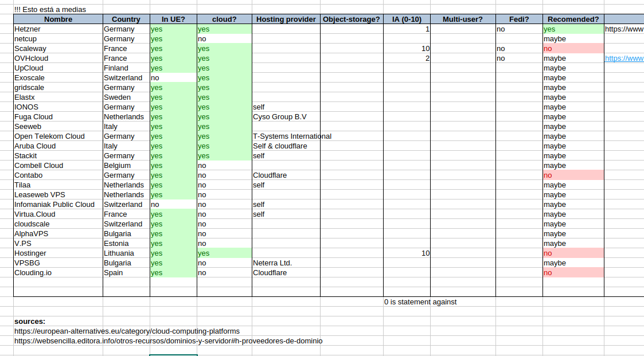Select Scaleway's IA score 10 cell
The width and height of the screenshot is (644, 356).
click(x=407, y=49)
